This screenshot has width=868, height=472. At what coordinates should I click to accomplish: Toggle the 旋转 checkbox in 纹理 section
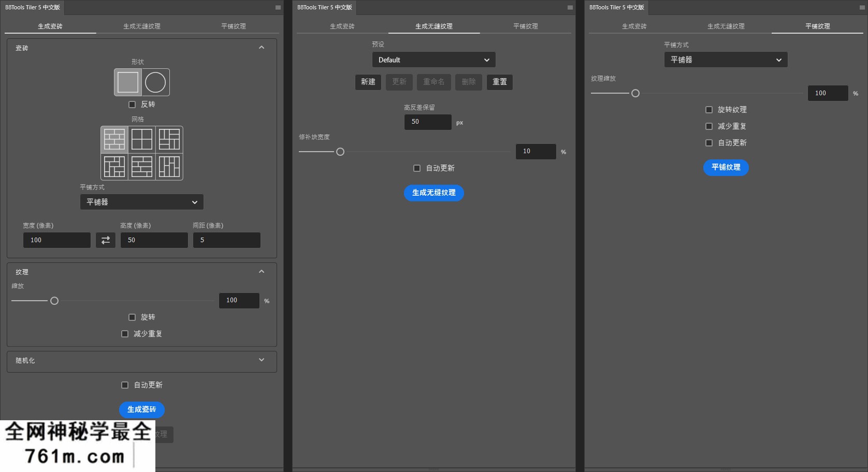132,317
